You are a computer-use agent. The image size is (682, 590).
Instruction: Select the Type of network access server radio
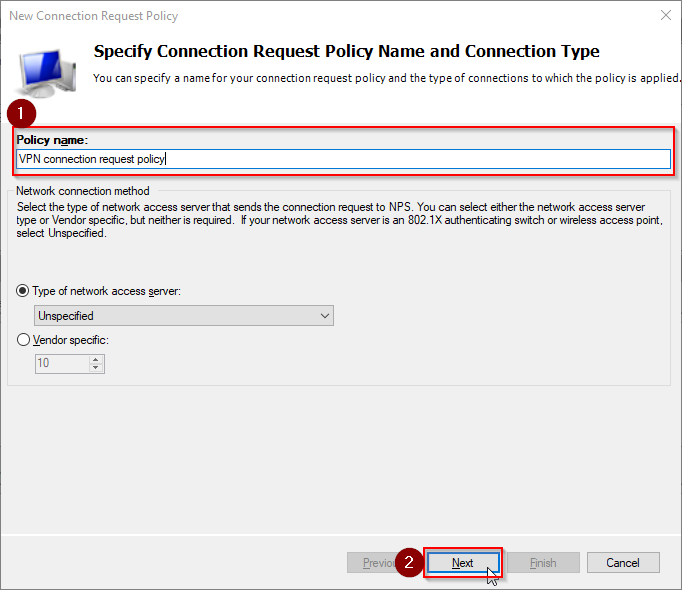(23, 291)
